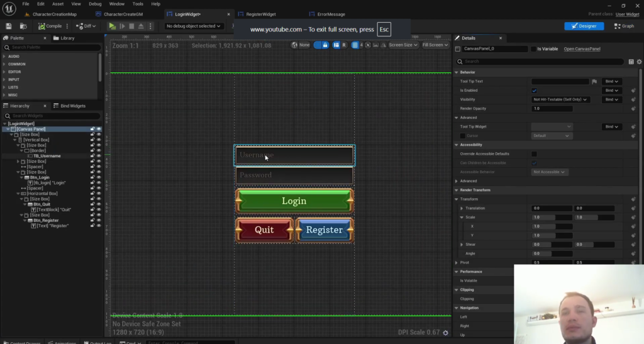
Task: Click the Stop simulation square
Action: click(131, 26)
